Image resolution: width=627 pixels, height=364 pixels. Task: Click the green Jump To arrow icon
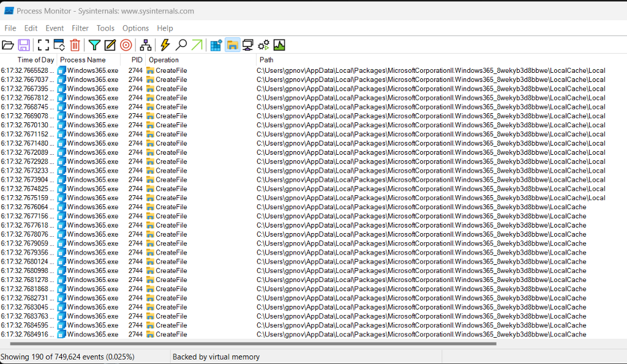pos(197,45)
